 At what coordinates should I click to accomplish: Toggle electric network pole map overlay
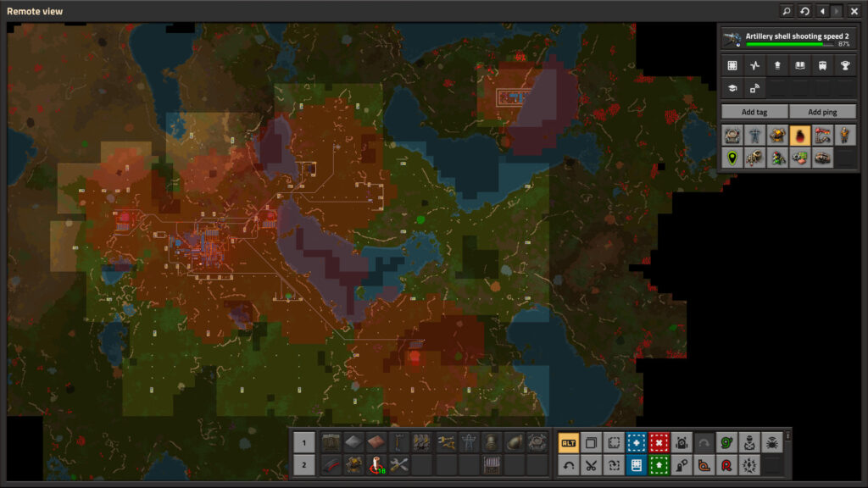coord(755,136)
